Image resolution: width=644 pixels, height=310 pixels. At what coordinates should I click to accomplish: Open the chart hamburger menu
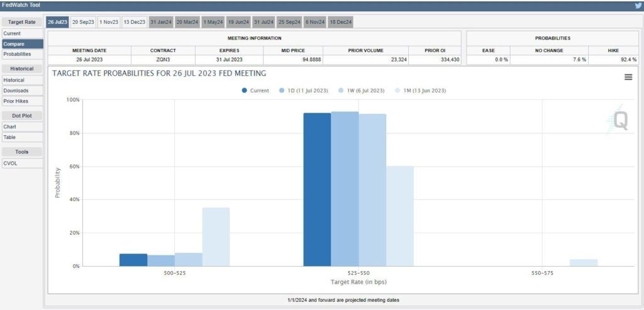pyautogui.click(x=628, y=77)
